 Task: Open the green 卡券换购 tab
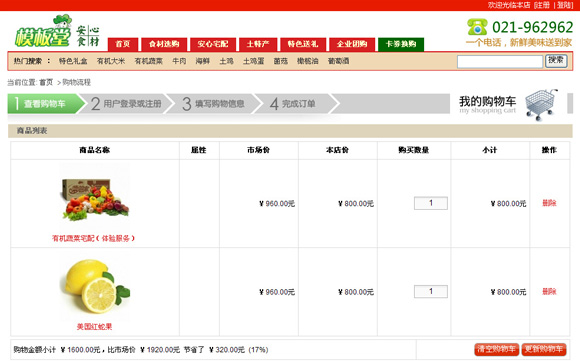(401, 44)
